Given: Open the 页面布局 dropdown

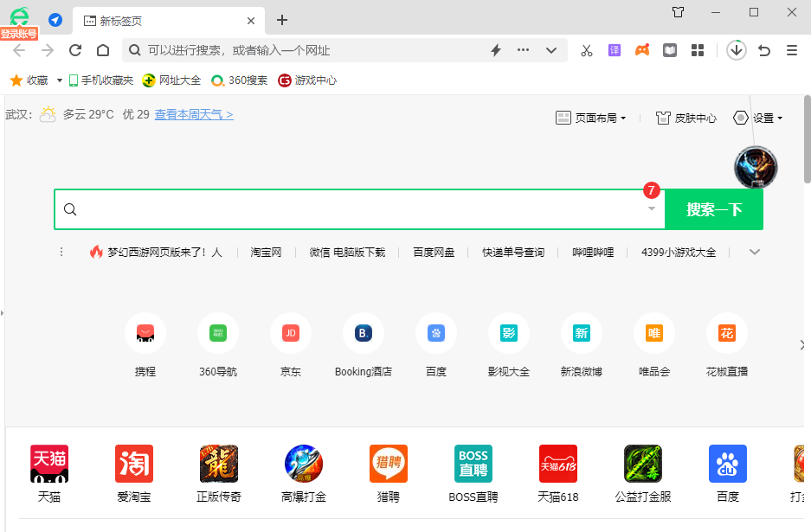Looking at the screenshot, I should tap(590, 118).
